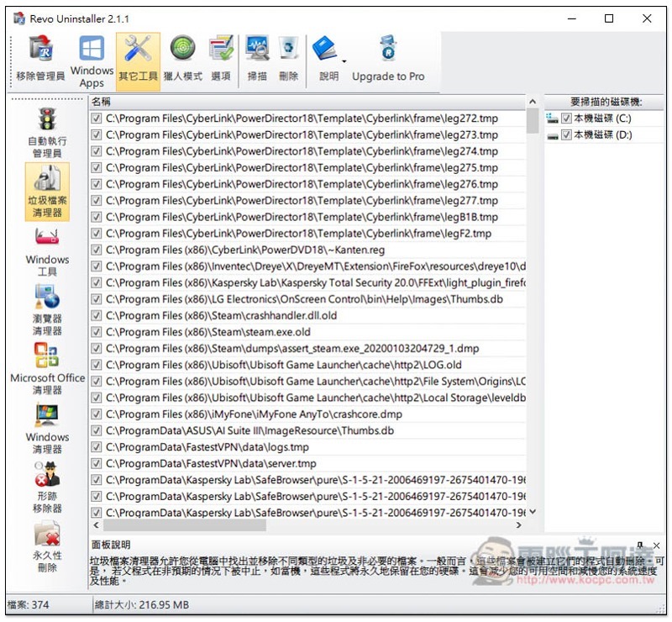This screenshot has width=672, height=622.
Task: Click the vertical scrollbar thumb
Action: pos(533,121)
